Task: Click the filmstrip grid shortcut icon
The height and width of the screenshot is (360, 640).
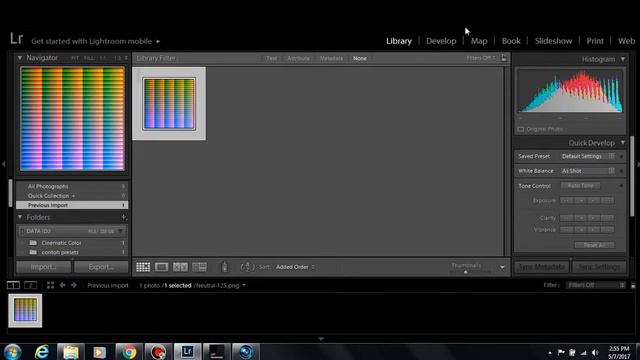Action: 50,285
